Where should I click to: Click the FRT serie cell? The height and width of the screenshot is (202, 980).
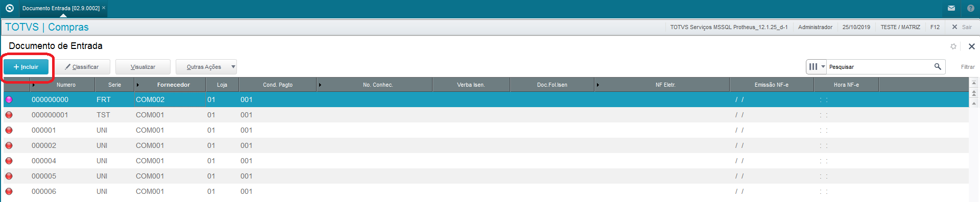pos(104,99)
